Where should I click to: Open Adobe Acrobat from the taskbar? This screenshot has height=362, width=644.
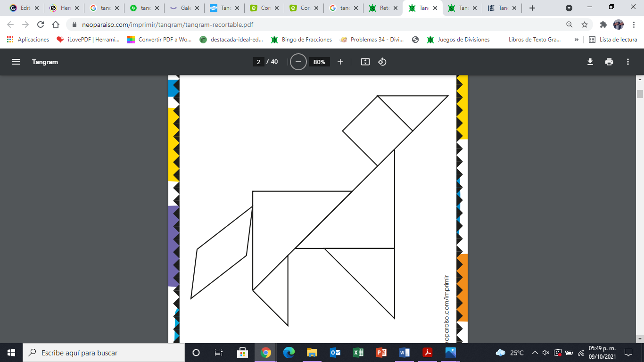[x=427, y=352]
